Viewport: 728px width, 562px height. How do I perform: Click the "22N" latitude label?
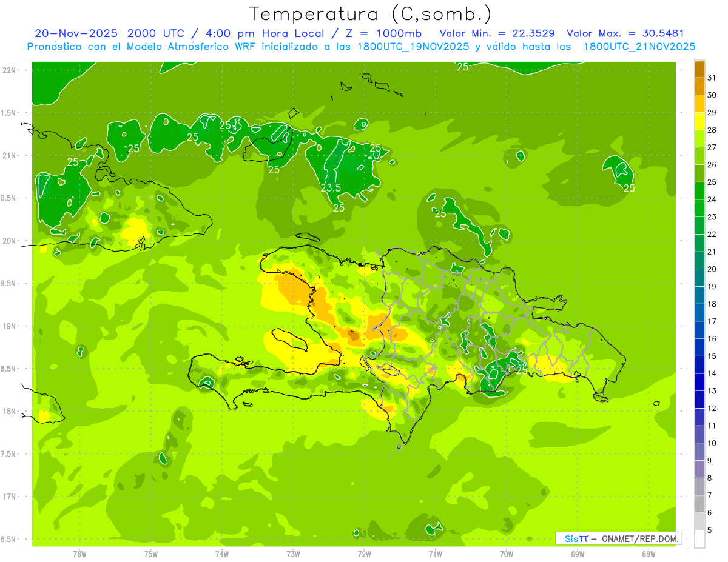click(x=8, y=70)
